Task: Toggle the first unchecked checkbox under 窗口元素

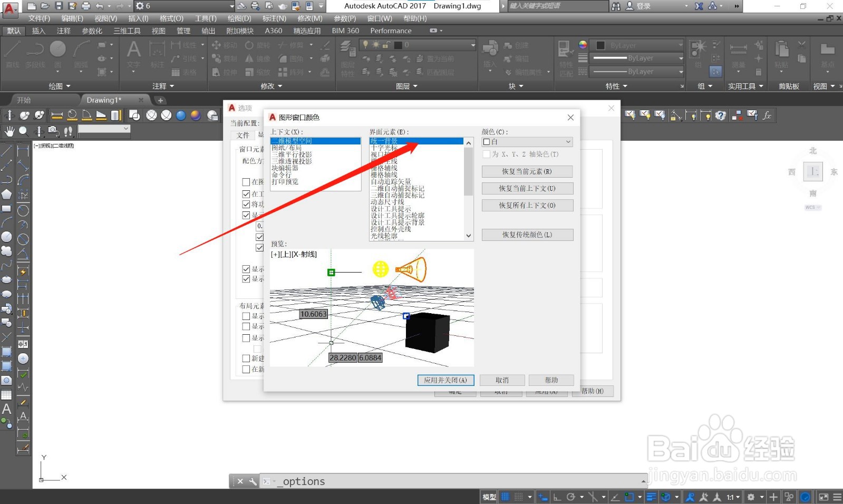Action: (246, 182)
